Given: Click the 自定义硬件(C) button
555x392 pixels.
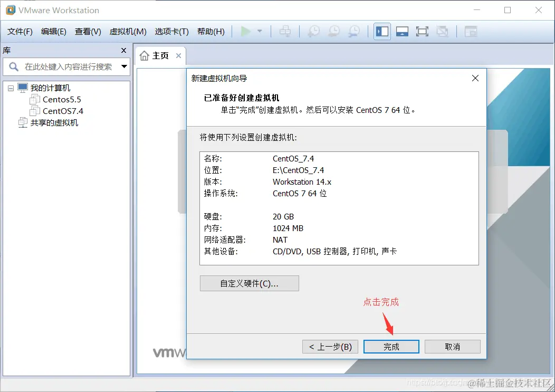Looking at the screenshot, I should [249, 283].
